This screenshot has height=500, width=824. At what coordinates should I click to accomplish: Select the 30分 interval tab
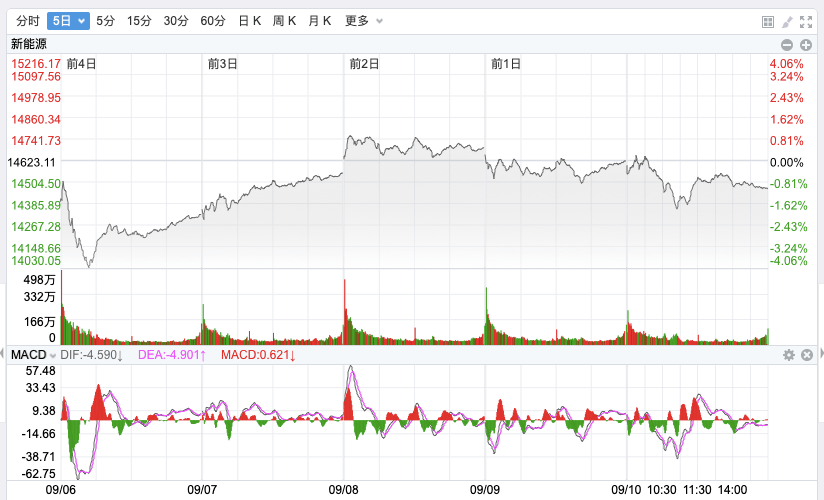coord(176,21)
